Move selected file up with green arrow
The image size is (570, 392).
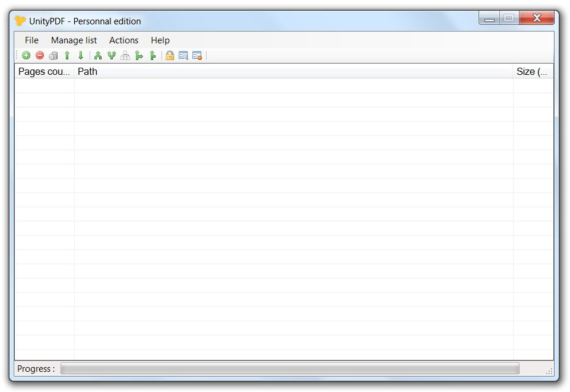click(x=67, y=55)
